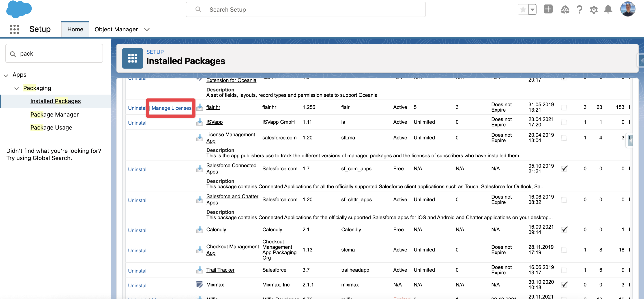Click the Search Setup input field
Image resolution: width=644 pixels, height=299 pixels.
click(x=305, y=10)
